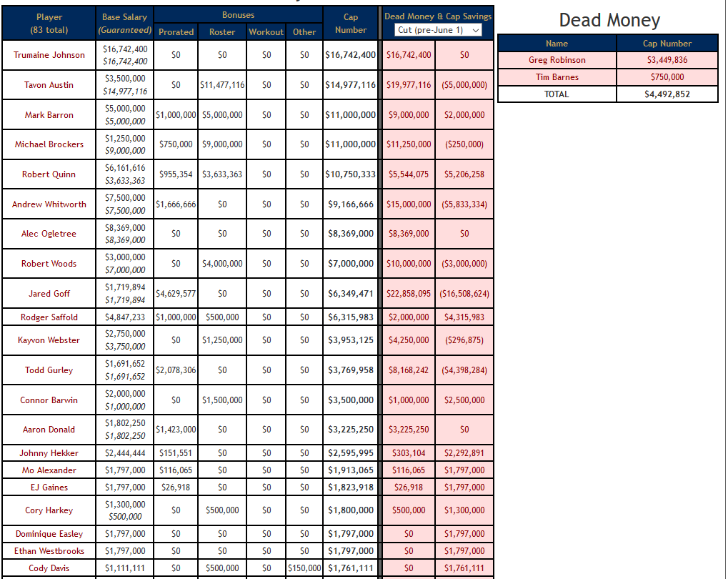
Task: Open Trumaine Johnson's player page
Action: [x=49, y=55]
